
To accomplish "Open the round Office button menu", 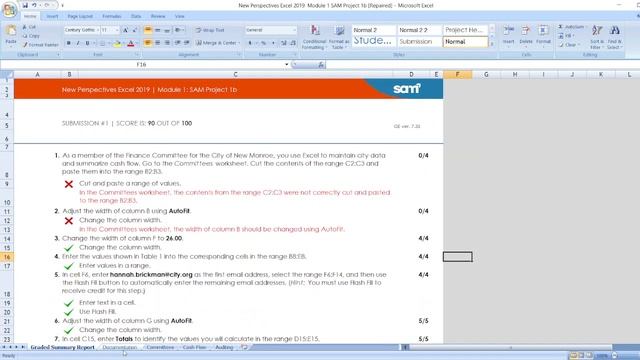I will (x=9, y=10).
